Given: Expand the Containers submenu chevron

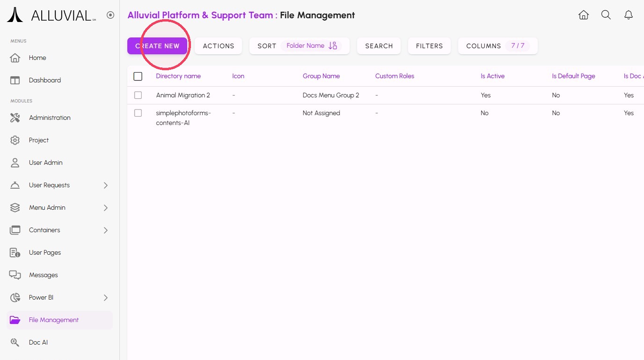Looking at the screenshot, I should [106, 230].
